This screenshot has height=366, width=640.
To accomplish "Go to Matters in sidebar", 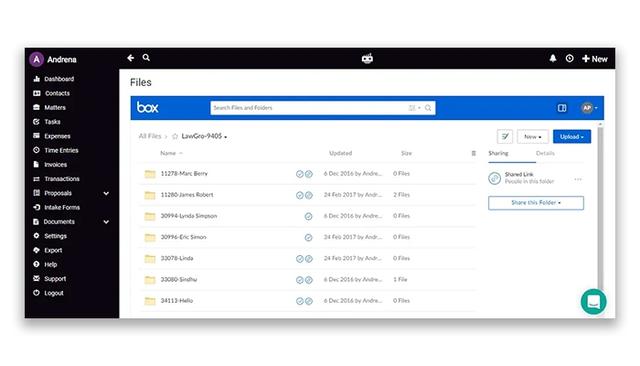I will click(x=49, y=107).
